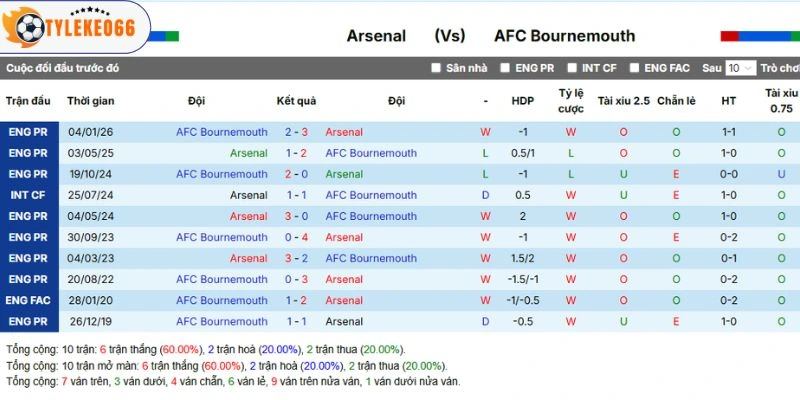Click the HDP column header

click(523, 101)
